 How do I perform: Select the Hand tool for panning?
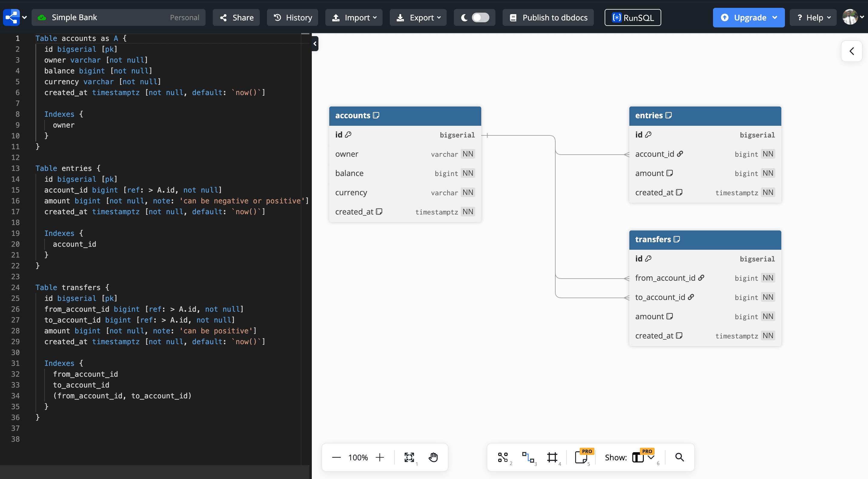pos(433,457)
